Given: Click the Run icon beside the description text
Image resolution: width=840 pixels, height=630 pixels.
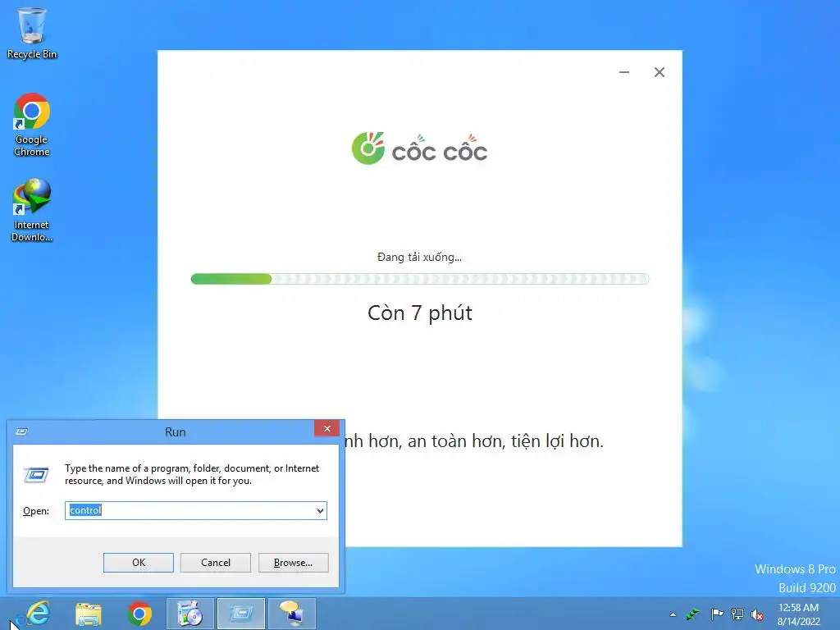Looking at the screenshot, I should (36, 475).
